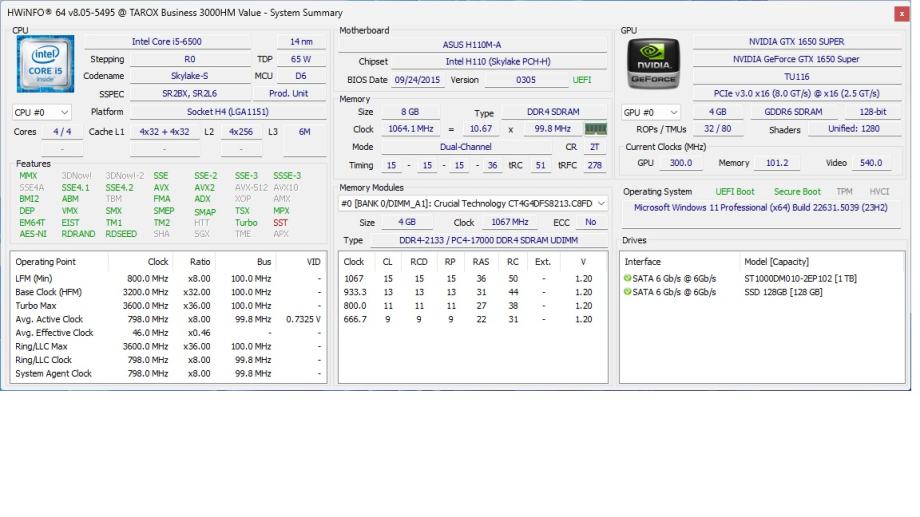
Task: Click the green memory module icon
Action: pos(596,129)
